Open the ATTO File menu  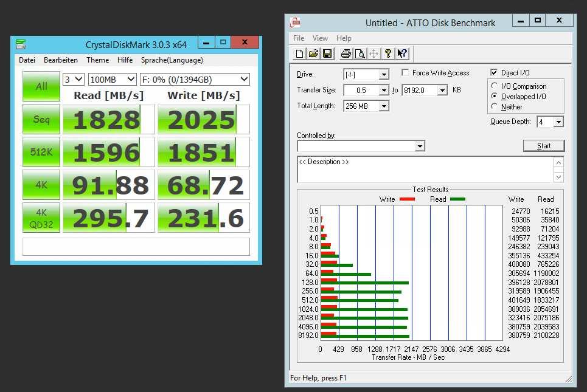point(299,38)
